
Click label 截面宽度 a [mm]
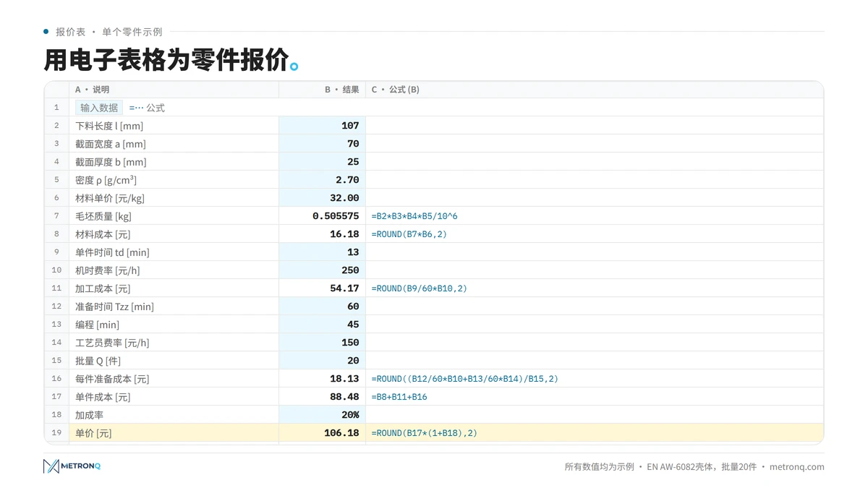click(x=111, y=144)
